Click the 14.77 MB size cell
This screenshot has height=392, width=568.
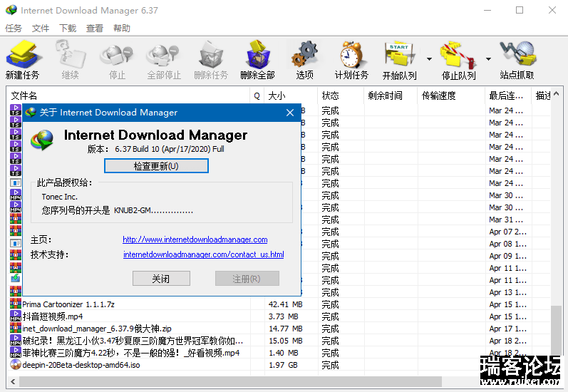tap(286, 329)
